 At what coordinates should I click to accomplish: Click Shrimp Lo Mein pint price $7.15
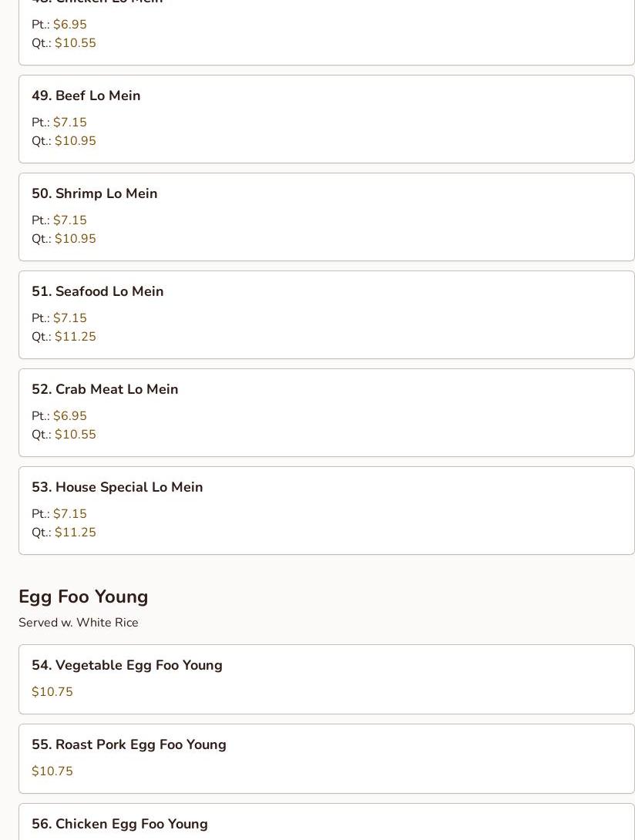69,220
